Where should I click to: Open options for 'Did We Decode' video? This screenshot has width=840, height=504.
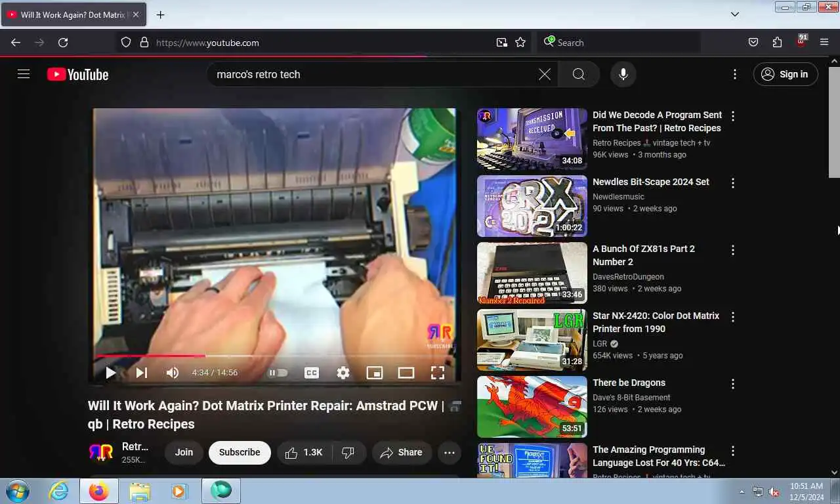(x=733, y=116)
